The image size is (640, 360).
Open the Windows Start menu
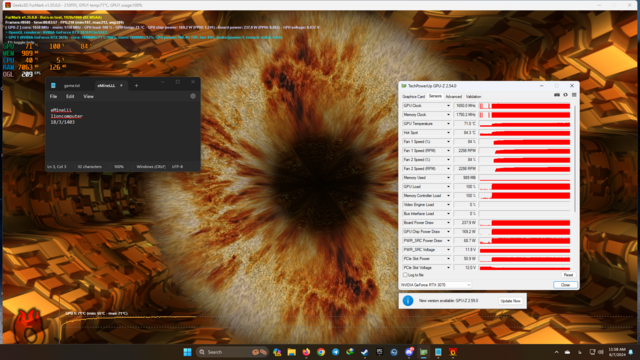(187, 352)
